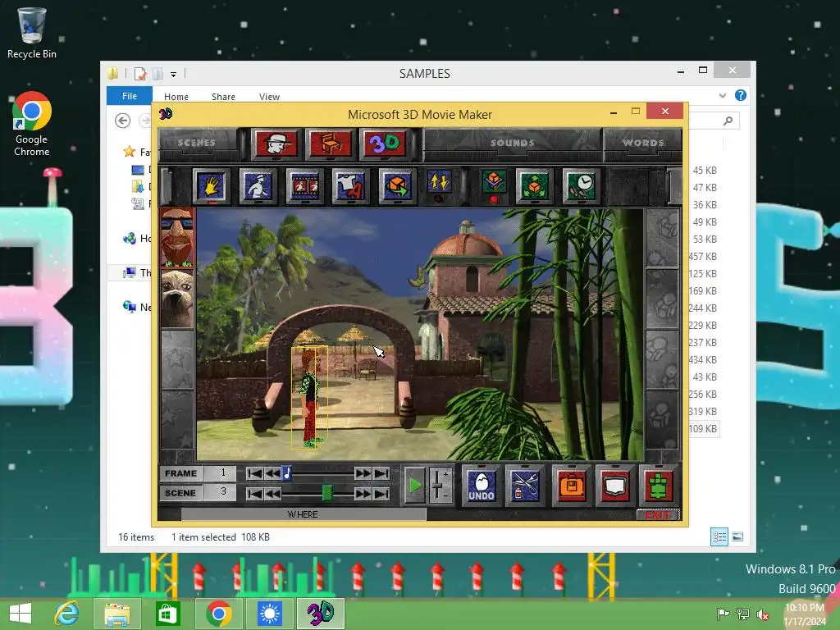Click the Favorites star in navigation pane
Screen dimensions: 840x630
tap(129, 152)
